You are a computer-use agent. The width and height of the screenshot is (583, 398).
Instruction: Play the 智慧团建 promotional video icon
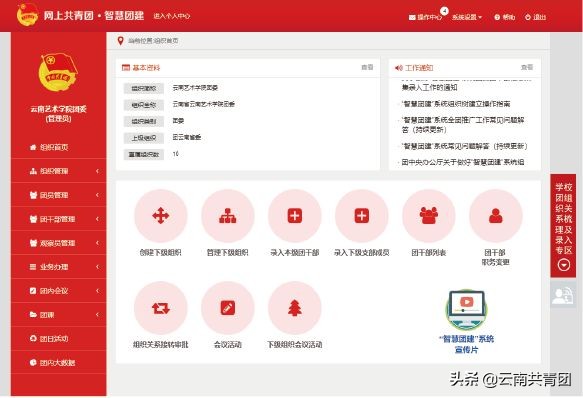467,310
